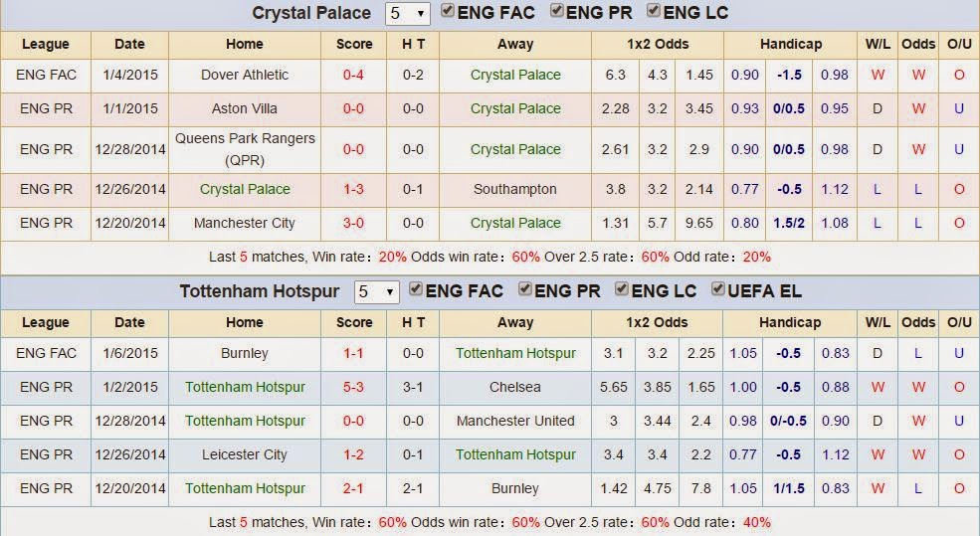Open the Manchester United team link
Image resolution: width=980 pixels, height=536 pixels.
coord(515,421)
